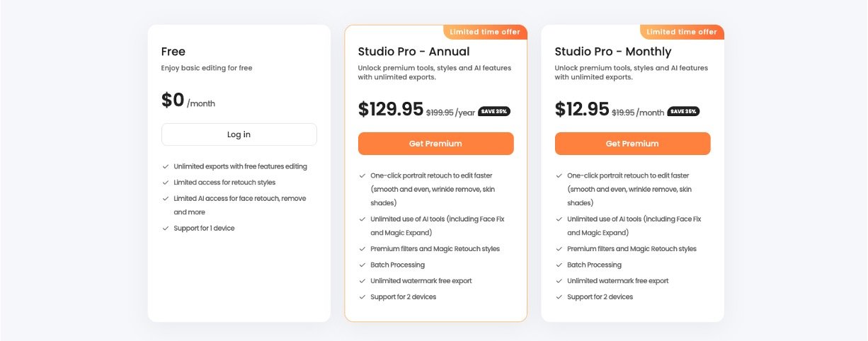The height and width of the screenshot is (341, 868).
Task: Click the Log in button
Action: [x=239, y=134]
